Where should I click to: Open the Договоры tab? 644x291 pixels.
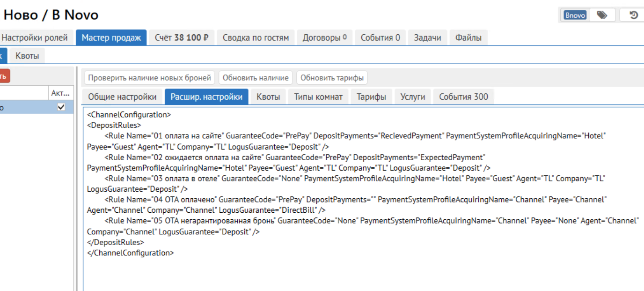click(x=324, y=37)
